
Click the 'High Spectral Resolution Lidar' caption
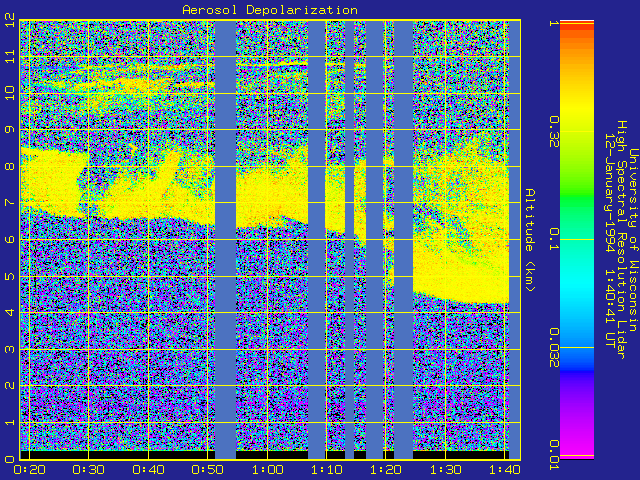coord(622,240)
